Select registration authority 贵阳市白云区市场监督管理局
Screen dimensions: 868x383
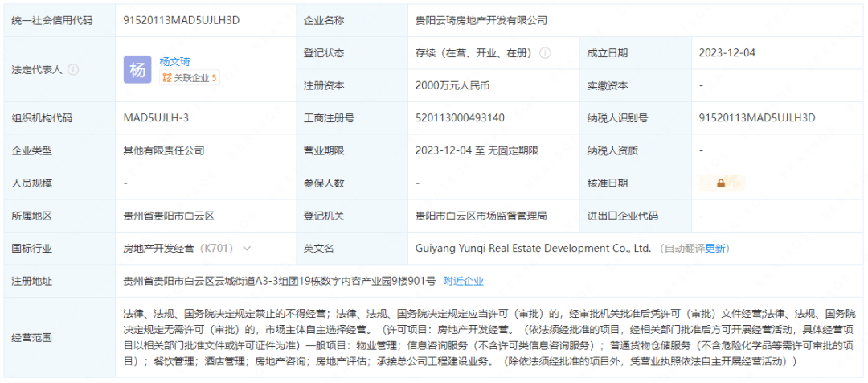pos(481,216)
